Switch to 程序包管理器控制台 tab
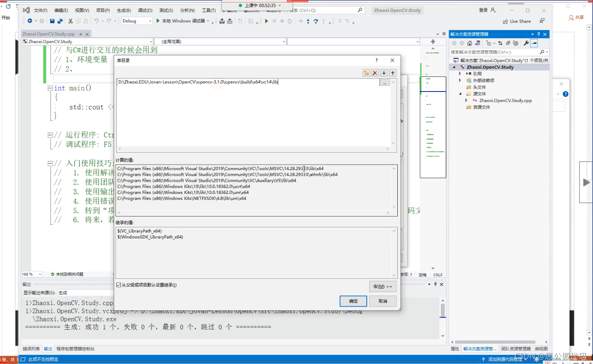The height and width of the screenshot is (364, 593). point(76,349)
